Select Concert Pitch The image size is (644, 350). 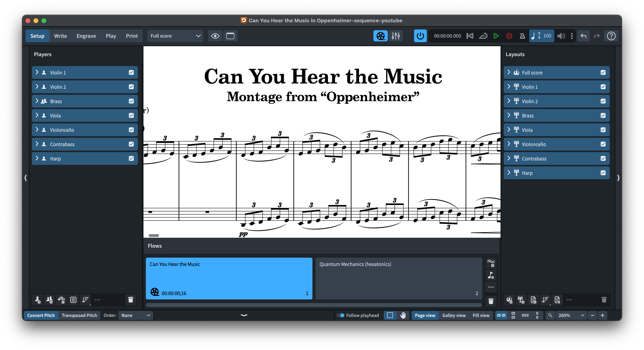point(41,315)
